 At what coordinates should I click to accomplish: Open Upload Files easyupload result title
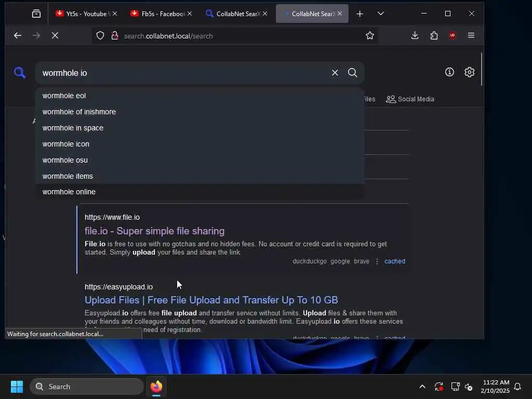pyautogui.click(x=211, y=300)
